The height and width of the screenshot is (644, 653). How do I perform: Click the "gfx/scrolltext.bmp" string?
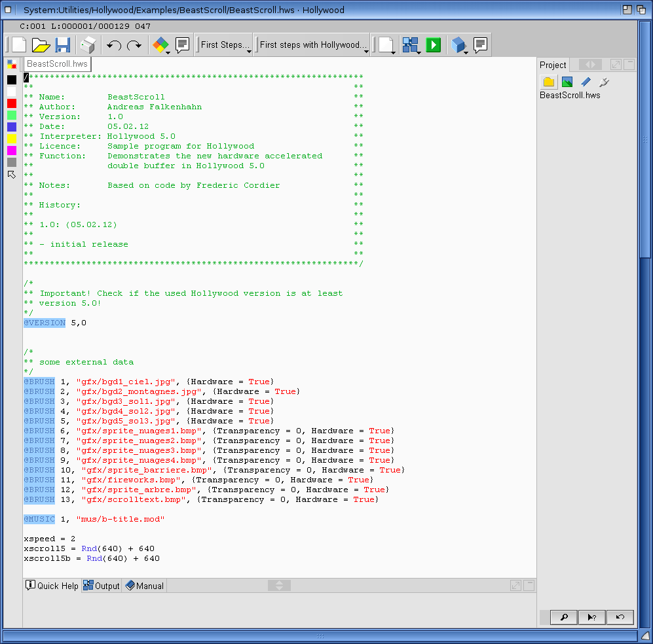click(x=133, y=499)
